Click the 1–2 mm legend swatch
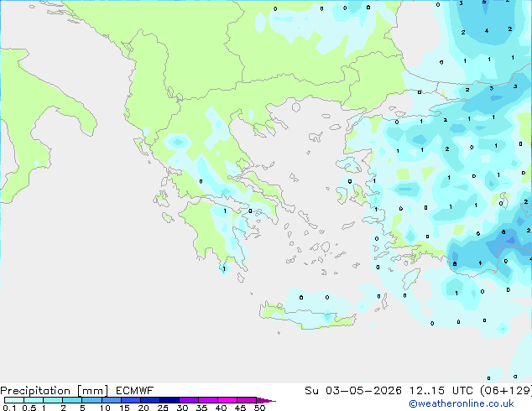Viewport: 532px width, 411px height. [x=53, y=400]
